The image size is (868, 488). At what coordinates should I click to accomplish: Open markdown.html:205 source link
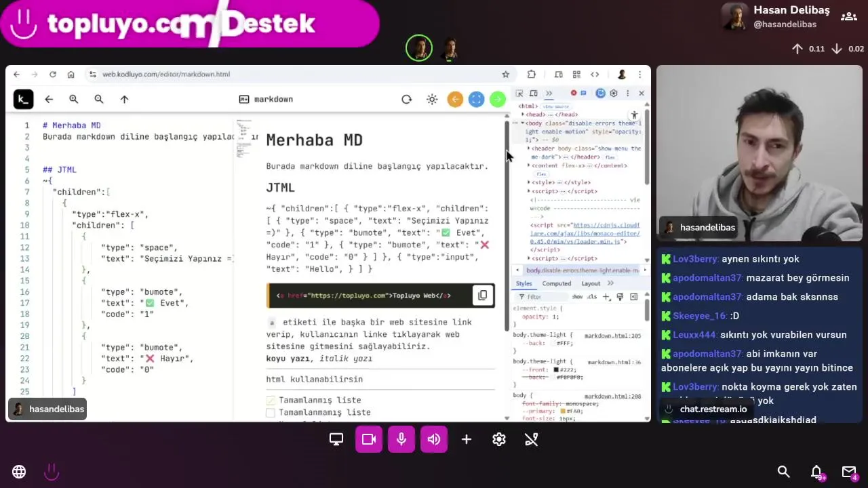click(612, 335)
